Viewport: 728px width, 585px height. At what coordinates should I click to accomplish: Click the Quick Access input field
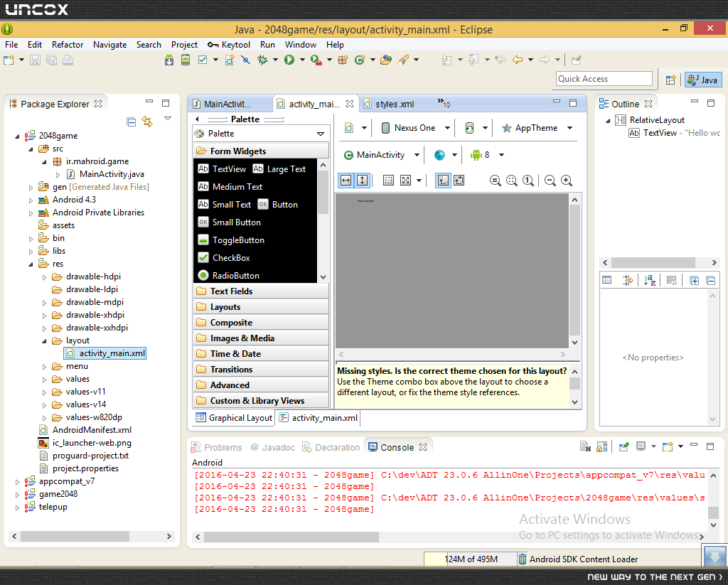point(604,79)
